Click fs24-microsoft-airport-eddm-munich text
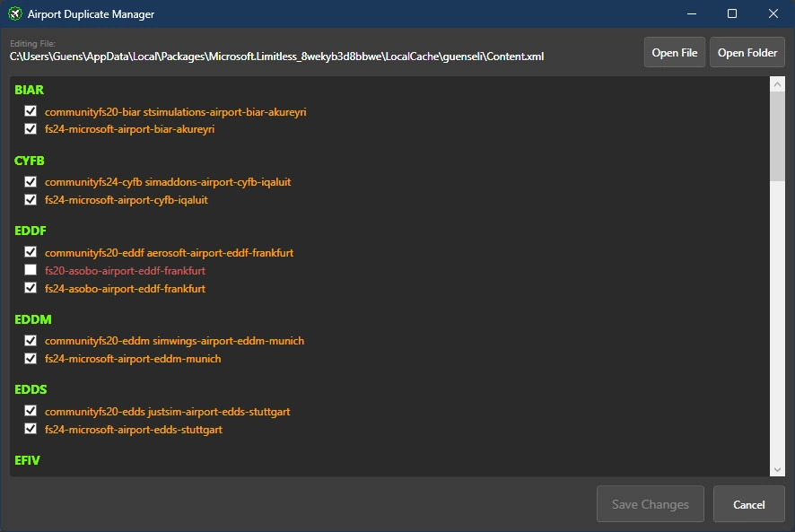Screen dimensions: 795x532 133,359
